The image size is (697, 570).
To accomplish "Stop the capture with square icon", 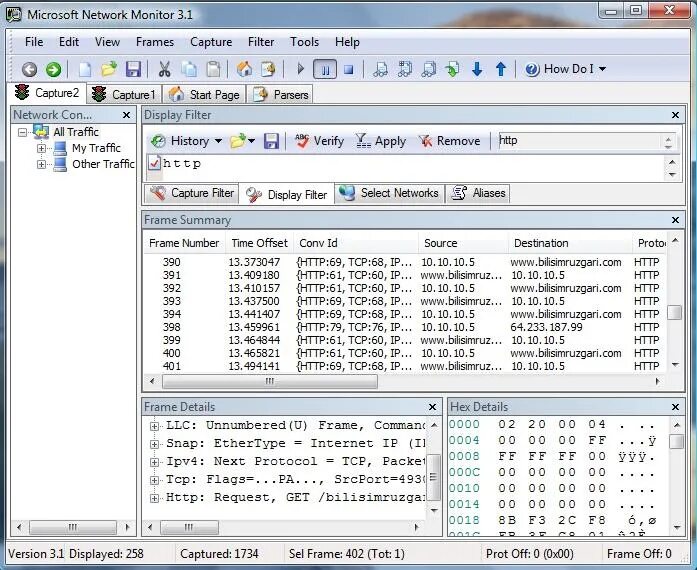I will tap(349, 70).
